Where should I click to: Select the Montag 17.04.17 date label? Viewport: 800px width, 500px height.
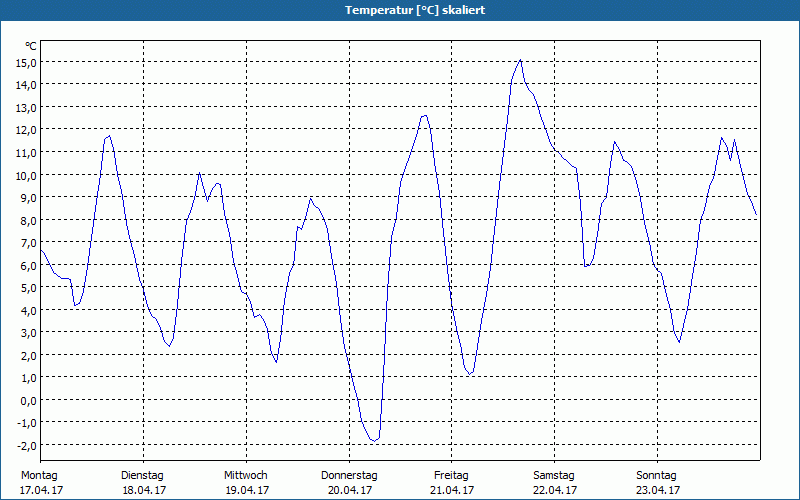point(41,483)
